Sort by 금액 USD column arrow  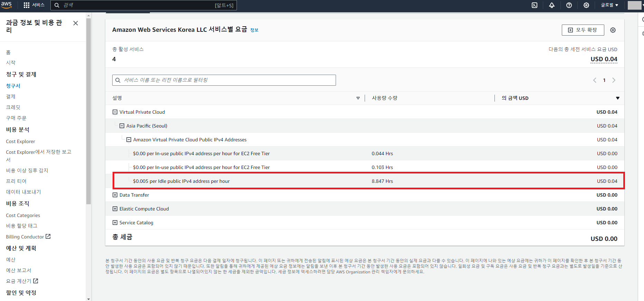click(x=617, y=98)
